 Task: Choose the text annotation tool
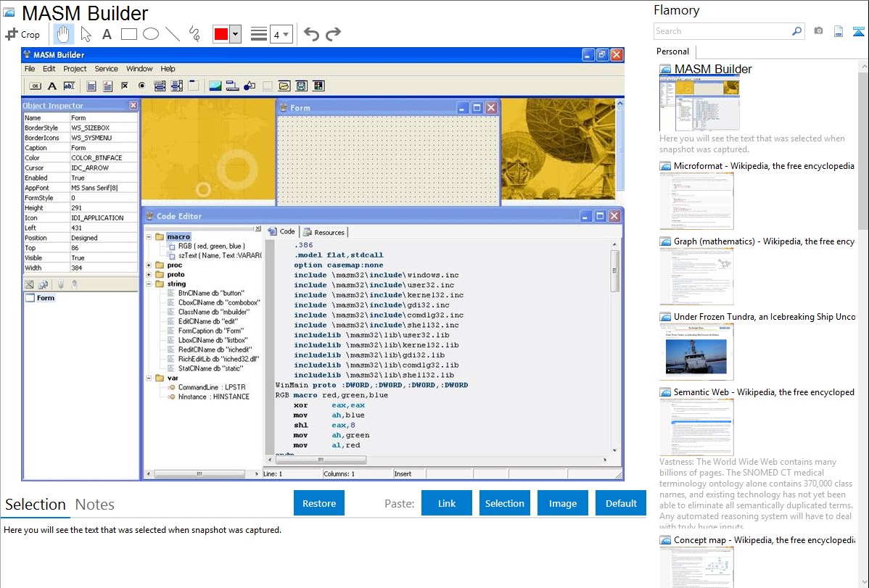(107, 34)
